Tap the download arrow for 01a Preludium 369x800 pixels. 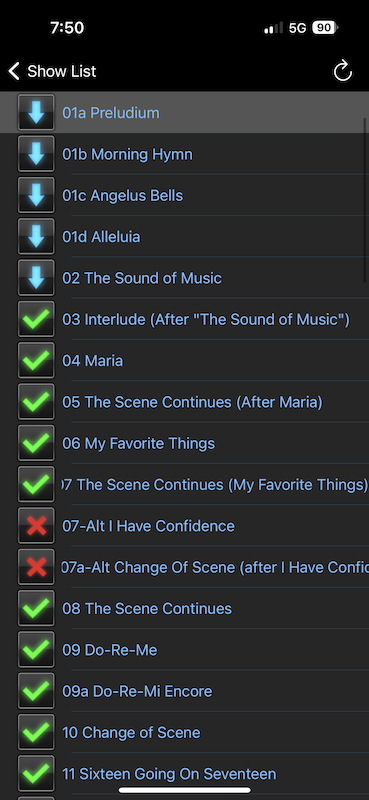[36, 113]
